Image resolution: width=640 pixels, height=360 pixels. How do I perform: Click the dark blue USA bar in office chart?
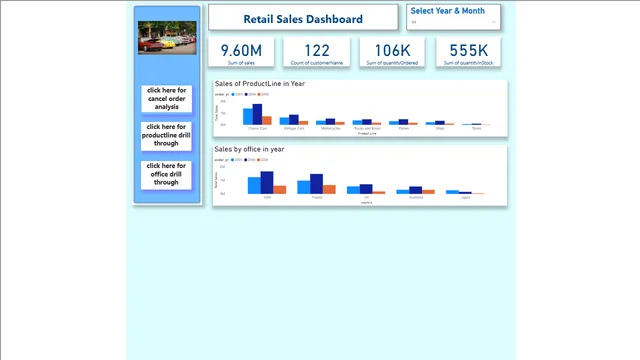[267, 183]
